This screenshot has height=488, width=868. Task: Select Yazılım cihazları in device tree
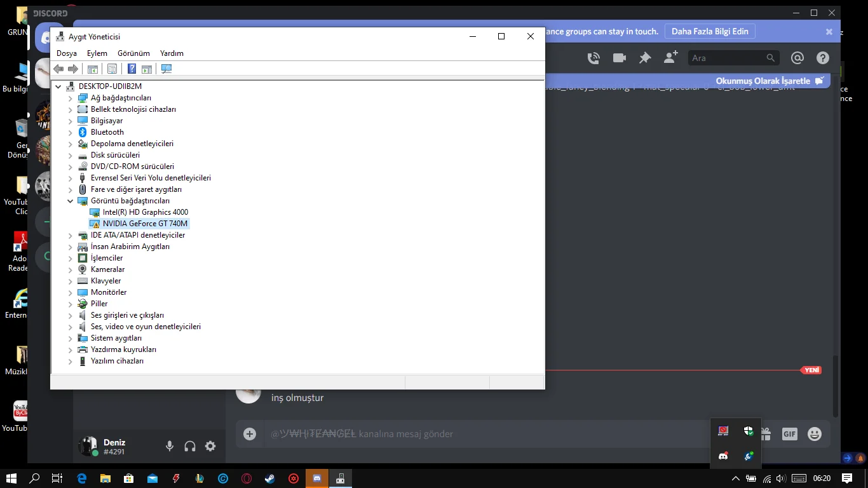coord(117,361)
